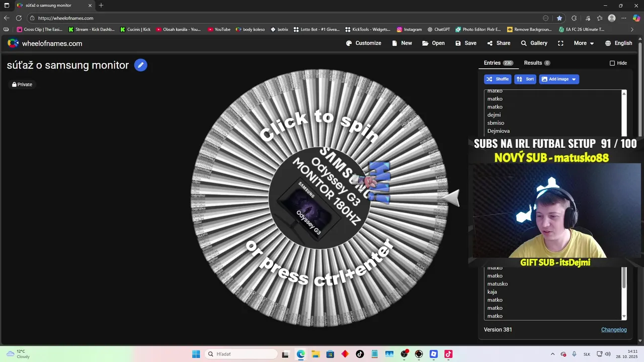Edit the wheel title with pencil icon
Viewport: 644px width, 362px height.
pos(141,65)
